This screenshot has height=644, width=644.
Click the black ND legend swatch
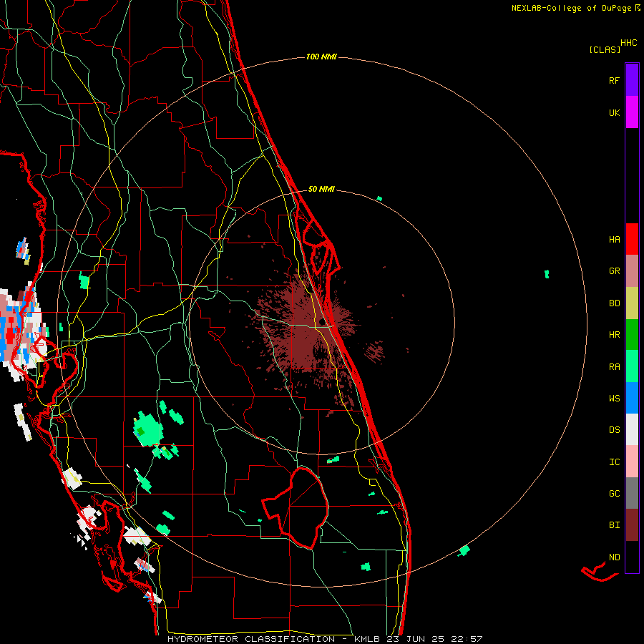coord(632,557)
